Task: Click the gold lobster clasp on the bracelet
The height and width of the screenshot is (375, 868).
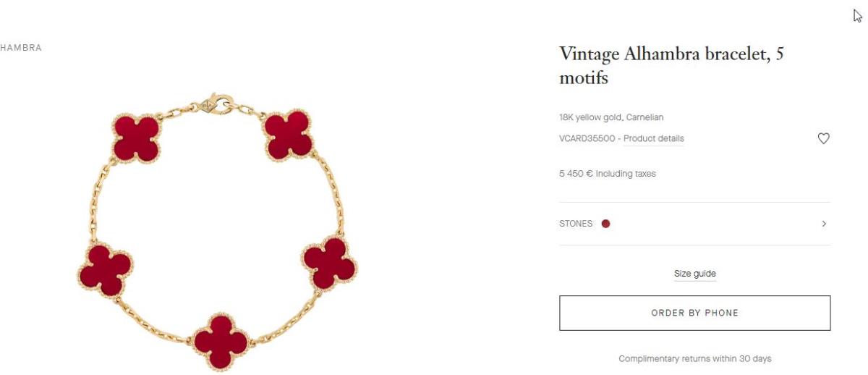Action: tap(216, 104)
